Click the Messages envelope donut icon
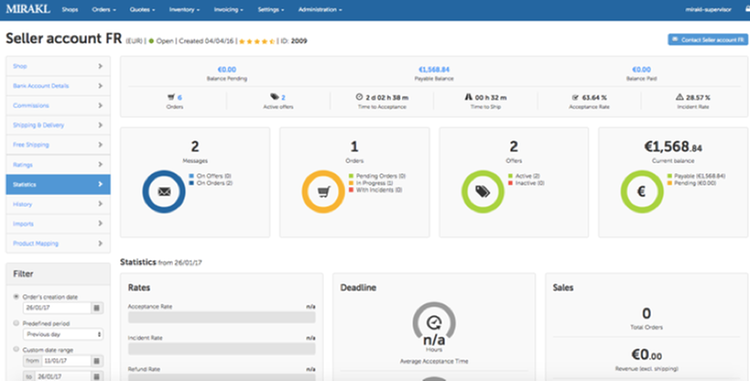750x381 pixels. point(164,192)
